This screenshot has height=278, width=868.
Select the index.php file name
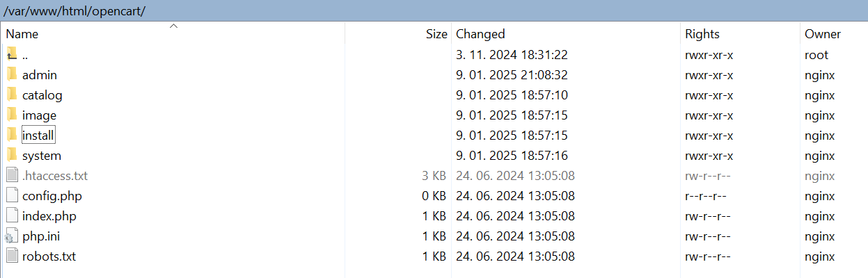(x=49, y=216)
